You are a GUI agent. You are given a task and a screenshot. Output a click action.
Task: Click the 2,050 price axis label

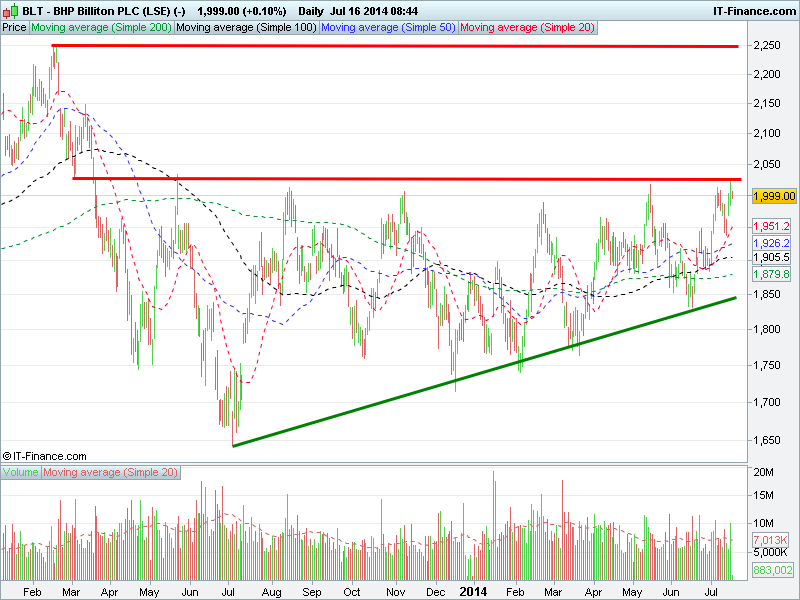(767, 164)
